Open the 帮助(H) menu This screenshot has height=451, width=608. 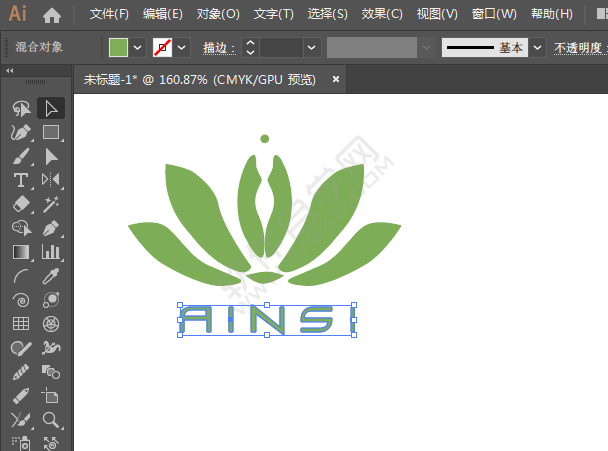click(x=552, y=14)
